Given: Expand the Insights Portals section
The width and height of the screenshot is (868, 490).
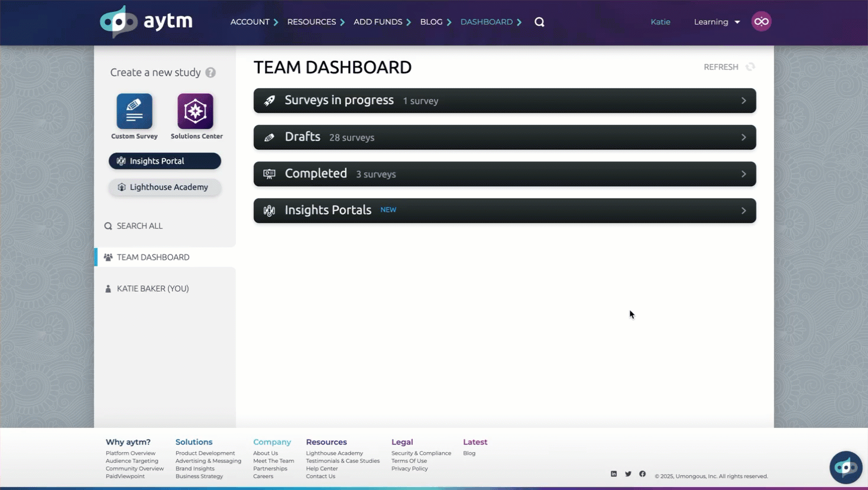Looking at the screenshot, I should 504,211.
